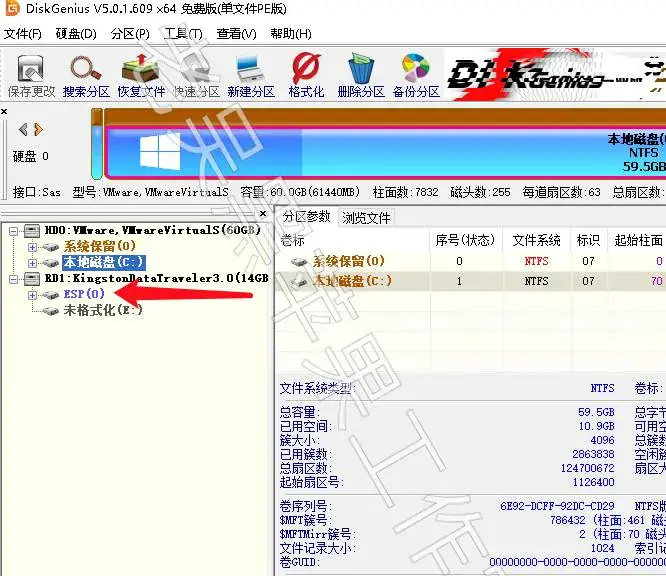Viewport: 666px width, 576px height.
Task: Click the 硬盘 0 disk label
Action: point(31,156)
